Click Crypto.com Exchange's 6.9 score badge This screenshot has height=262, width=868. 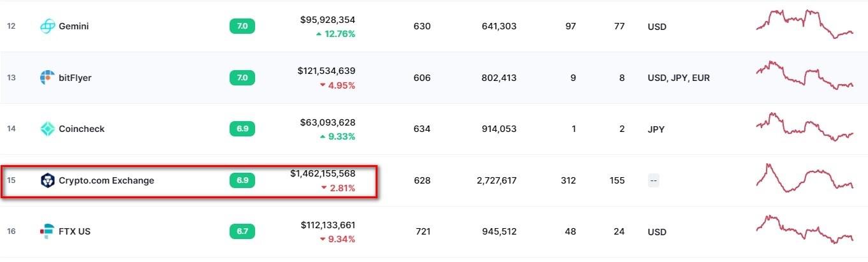[242, 180]
